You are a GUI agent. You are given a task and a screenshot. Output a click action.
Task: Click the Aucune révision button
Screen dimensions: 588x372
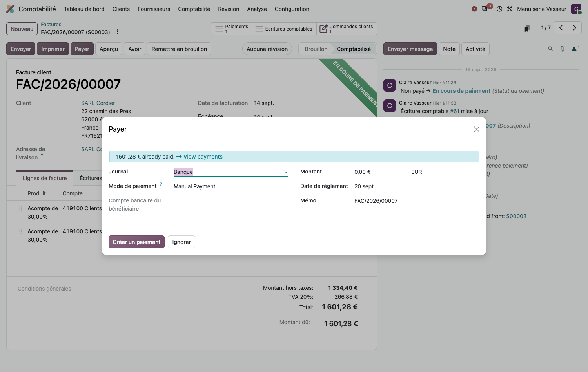pyautogui.click(x=267, y=49)
